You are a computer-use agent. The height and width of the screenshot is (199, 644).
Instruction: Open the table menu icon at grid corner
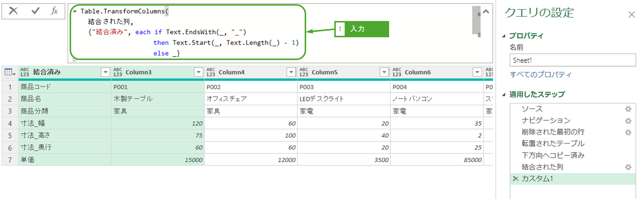(9, 72)
